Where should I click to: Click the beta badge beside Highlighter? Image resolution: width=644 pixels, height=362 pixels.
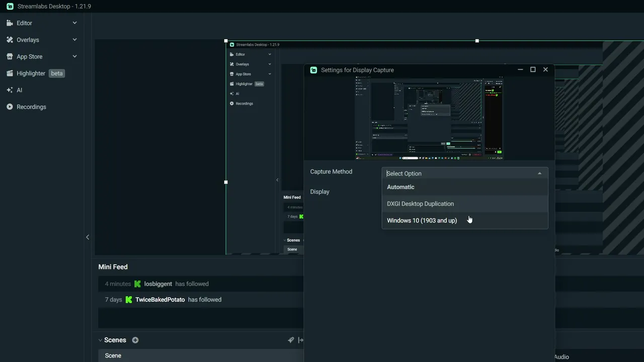click(x=57, y=73)
